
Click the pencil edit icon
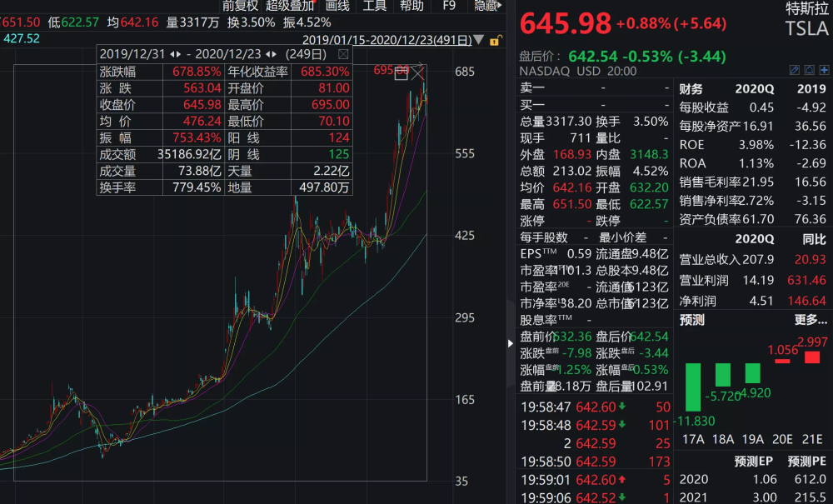[x=794, y=70]
